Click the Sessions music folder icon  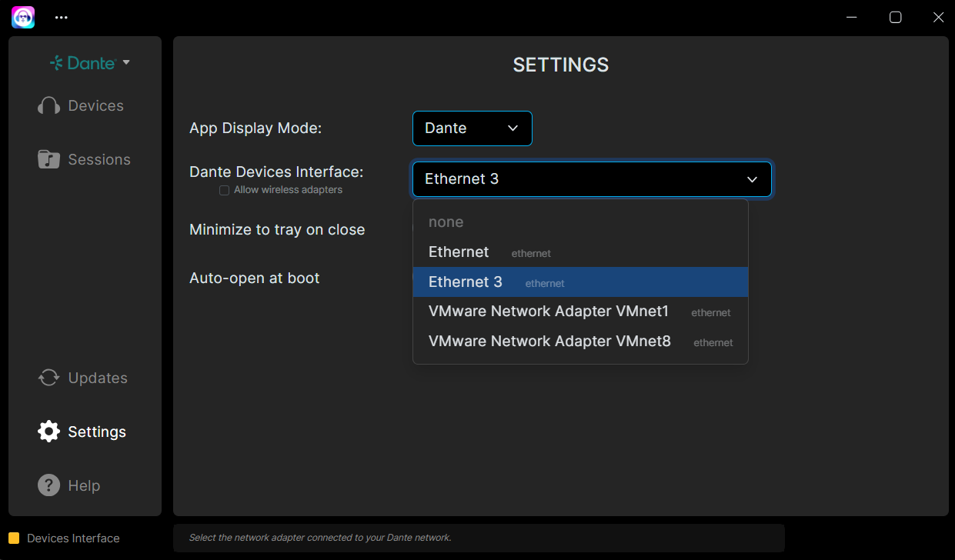pyautogui.click(x=48, y=159)
